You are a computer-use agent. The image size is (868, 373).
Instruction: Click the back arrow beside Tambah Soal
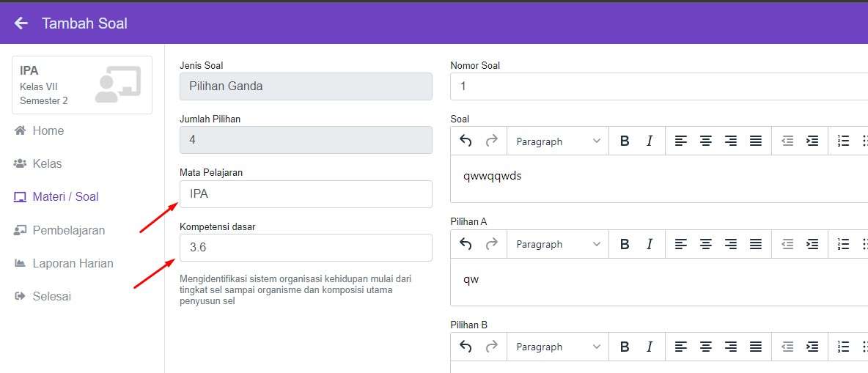[x=21, y=23]
